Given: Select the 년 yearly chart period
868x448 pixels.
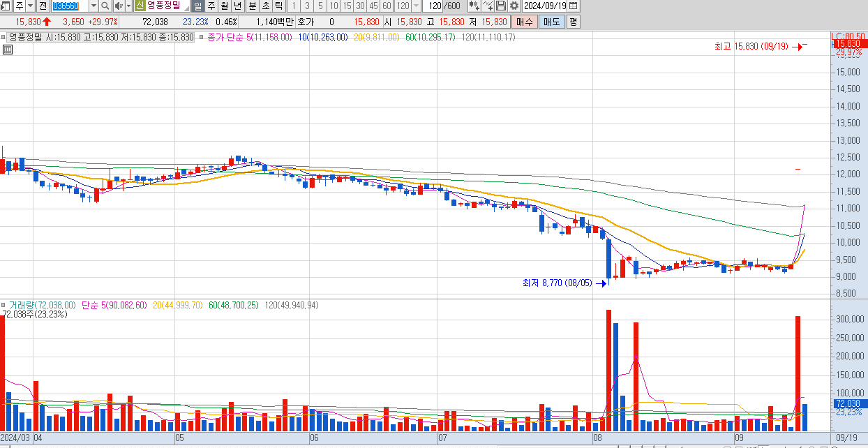Looking at the screenshot, I should pyautogui.click(x=237, y=6).
